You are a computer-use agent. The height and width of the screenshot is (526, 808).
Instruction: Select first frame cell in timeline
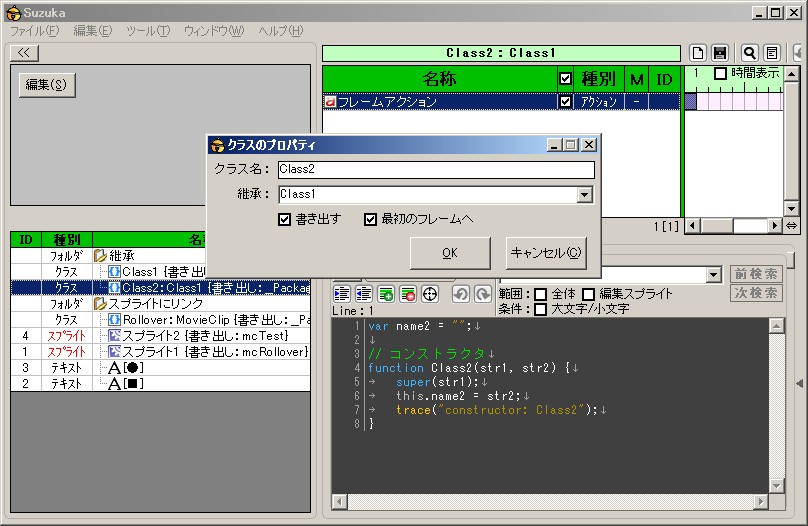tap(691, 101)
